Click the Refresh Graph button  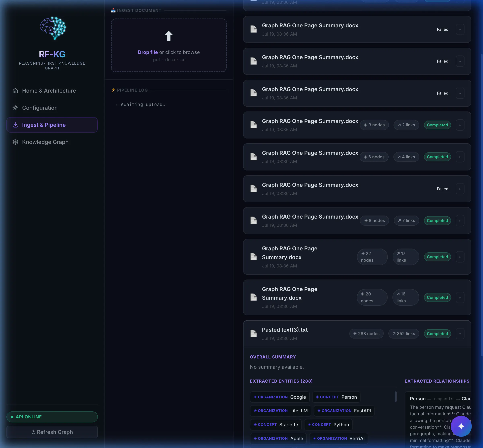click(52, 432)
